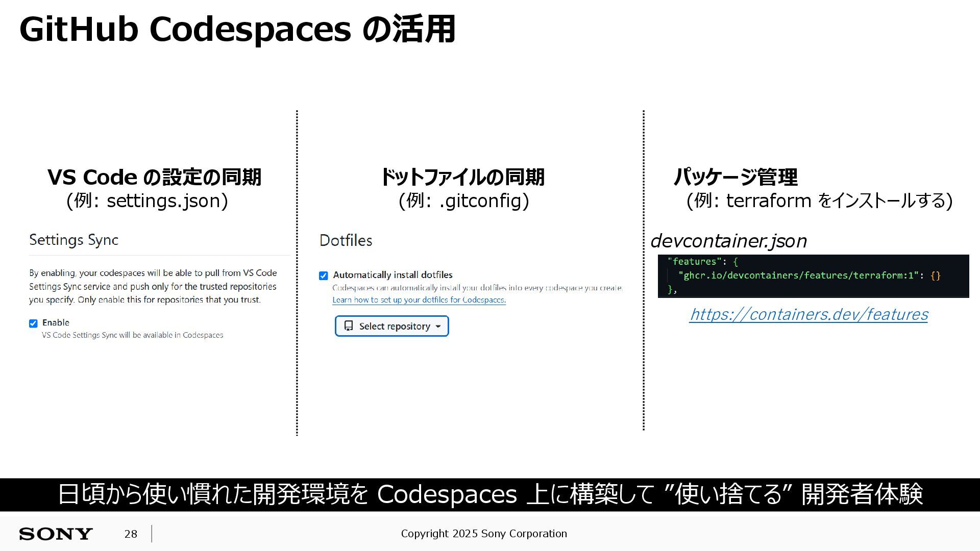
Task: Click the Dotfiles heading
Action: [x=346, y=240]
